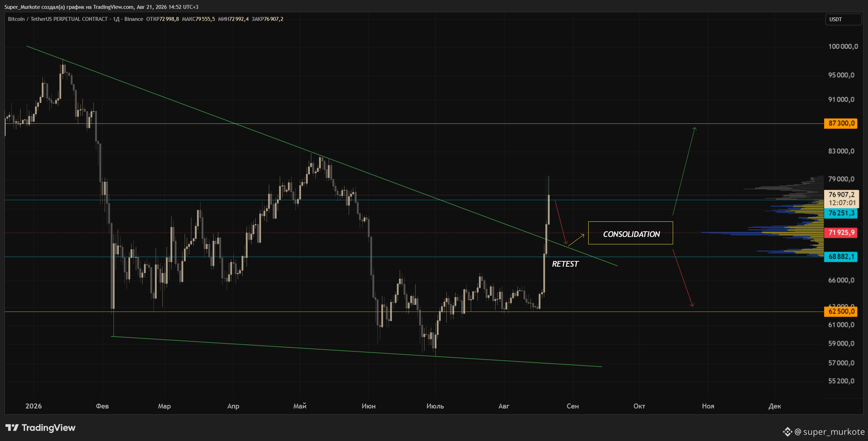The image size is (868, 441).
Task: Click the @super_murkote handle text
Action: click(x=829, y=432)
